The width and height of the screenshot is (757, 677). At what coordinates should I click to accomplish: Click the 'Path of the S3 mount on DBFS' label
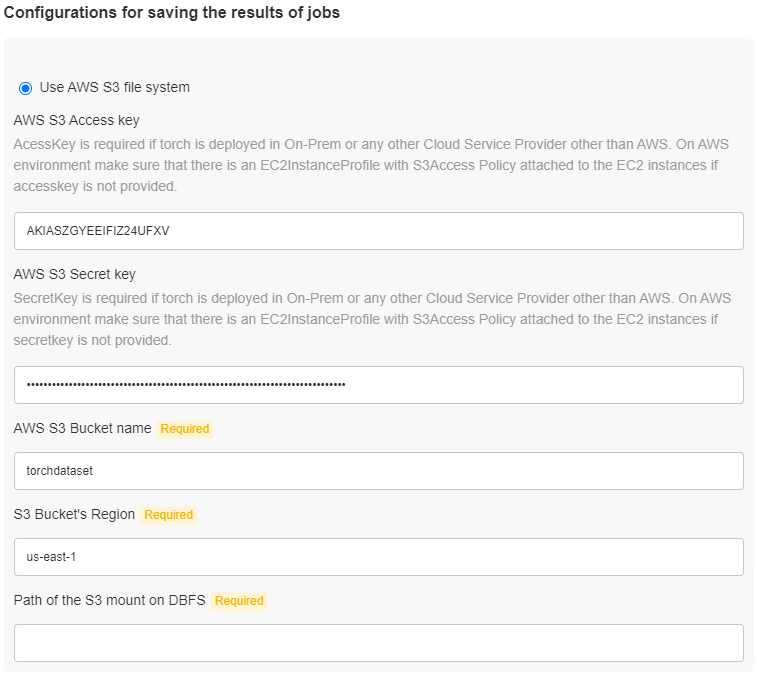110,600
